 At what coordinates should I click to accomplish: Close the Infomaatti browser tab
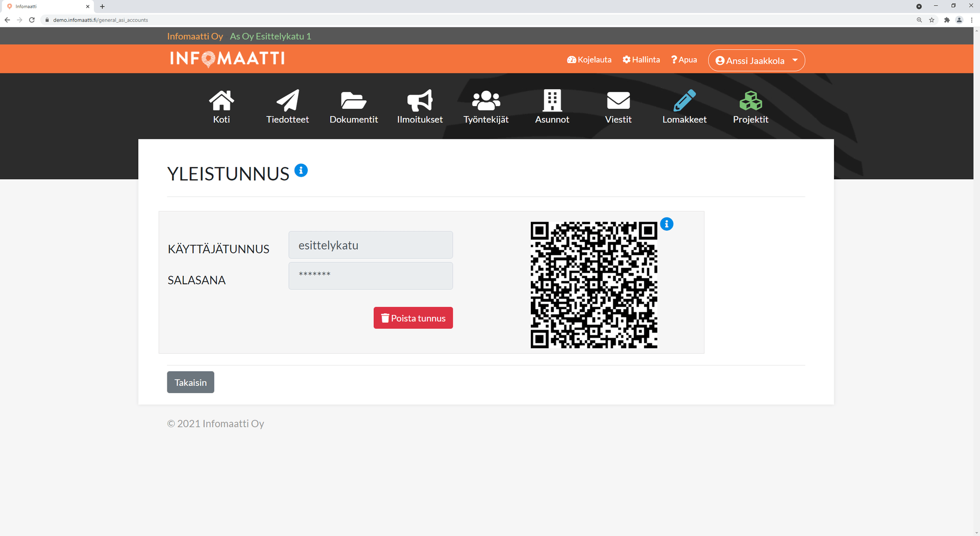tap(88, 7)
